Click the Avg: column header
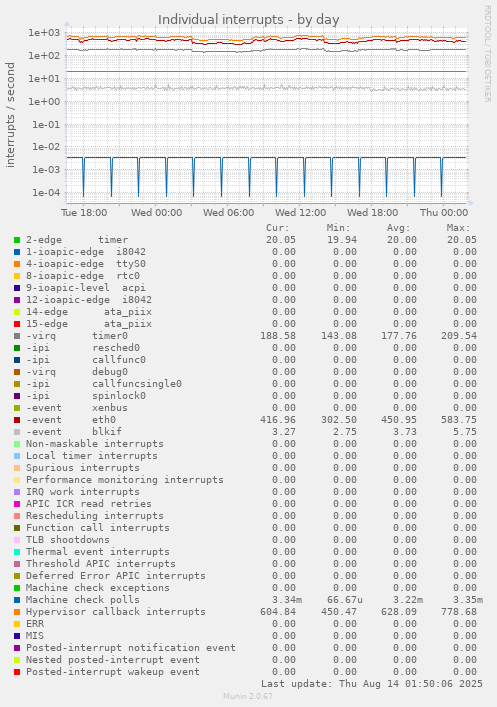 point(399,228)
